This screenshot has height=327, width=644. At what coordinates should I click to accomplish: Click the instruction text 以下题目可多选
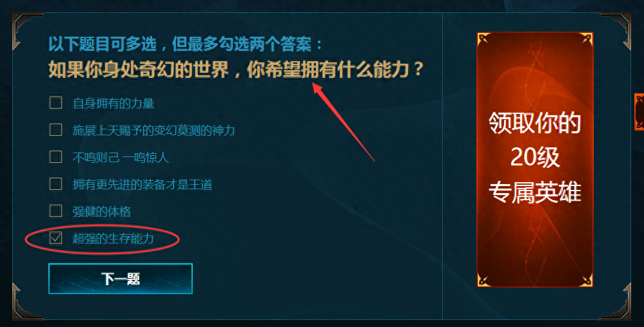point(102,44)
